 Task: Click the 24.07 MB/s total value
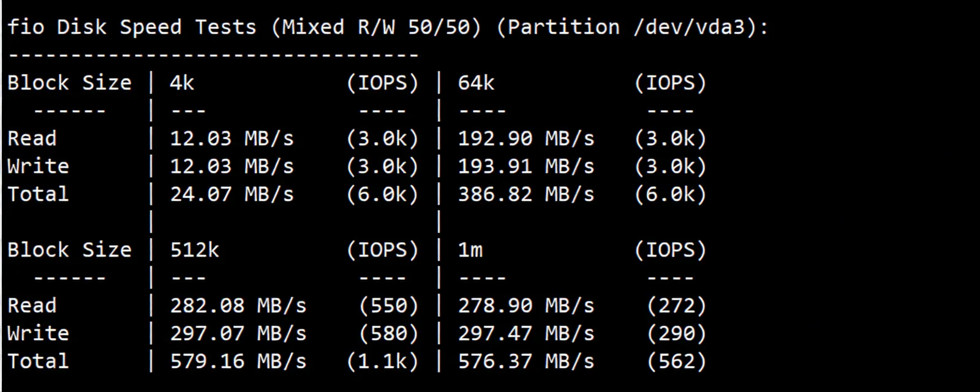coord(232,194)
